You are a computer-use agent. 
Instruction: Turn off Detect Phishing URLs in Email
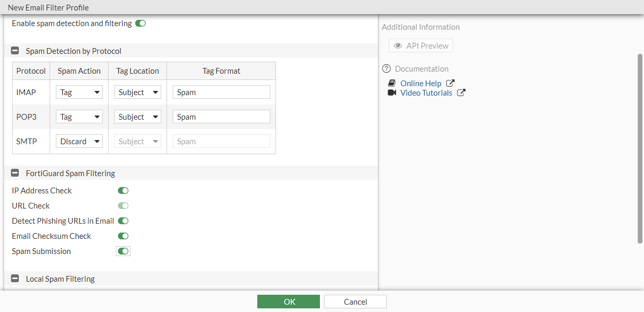pos(123,221)
